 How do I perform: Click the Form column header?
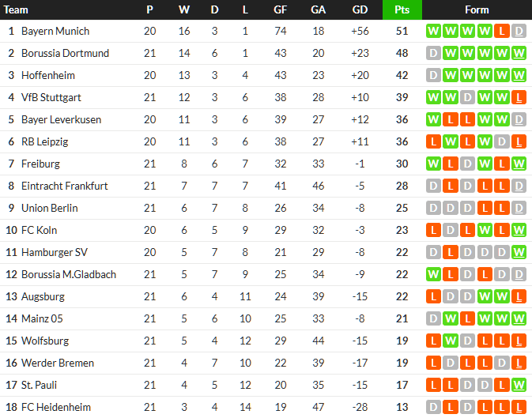coord(477,9)
